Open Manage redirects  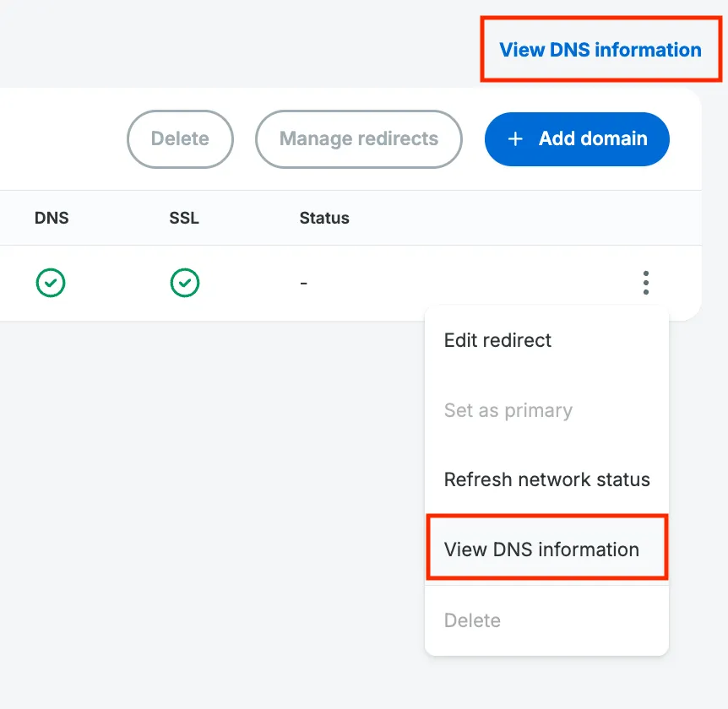pos(358,139)
